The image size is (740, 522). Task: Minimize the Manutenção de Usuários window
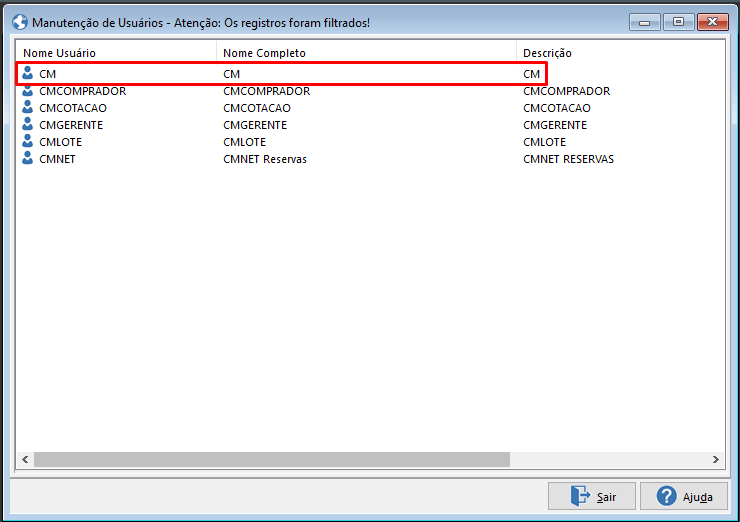(645, 22)
